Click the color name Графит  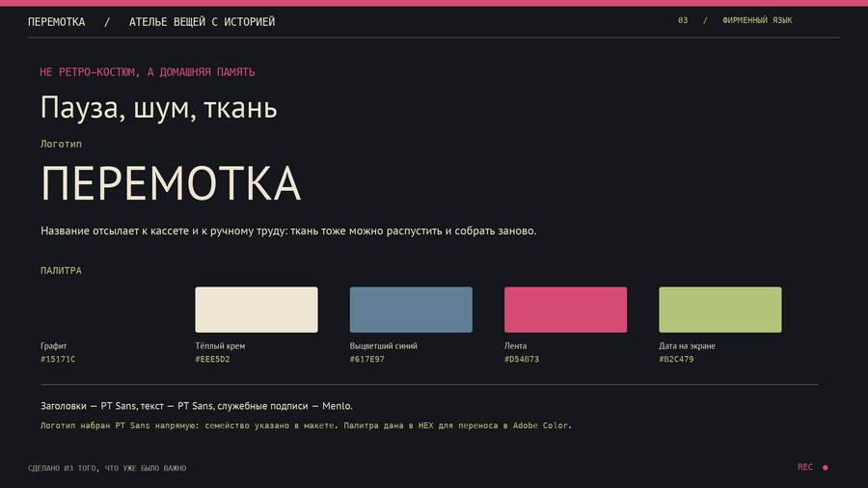[x=54, y=346]
